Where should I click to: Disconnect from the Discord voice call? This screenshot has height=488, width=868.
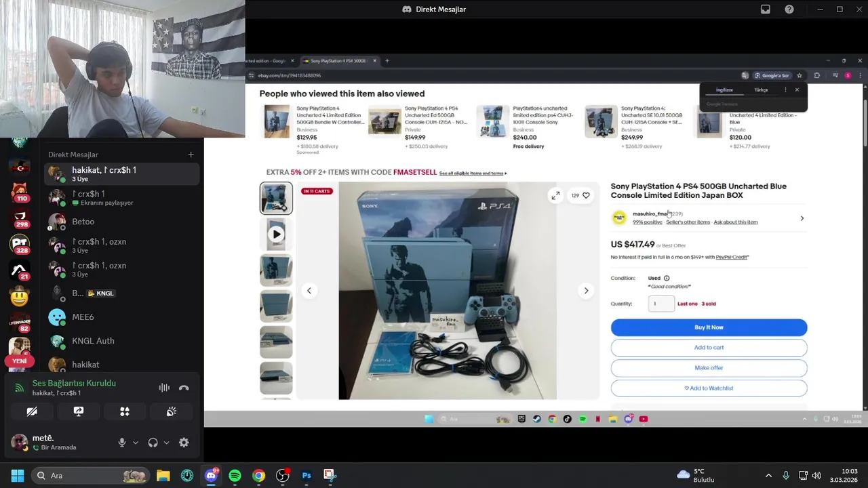[x=184, y=388]
